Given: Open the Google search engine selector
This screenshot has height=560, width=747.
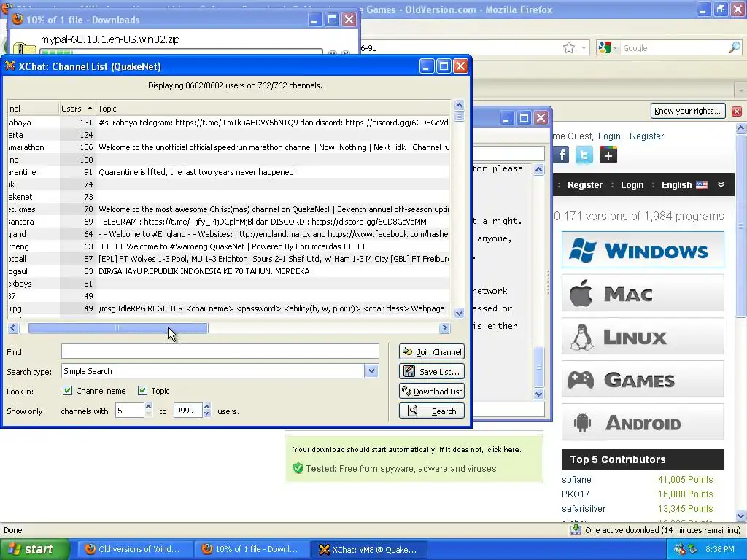Looking at the screenshot, I should pos(608,47).
